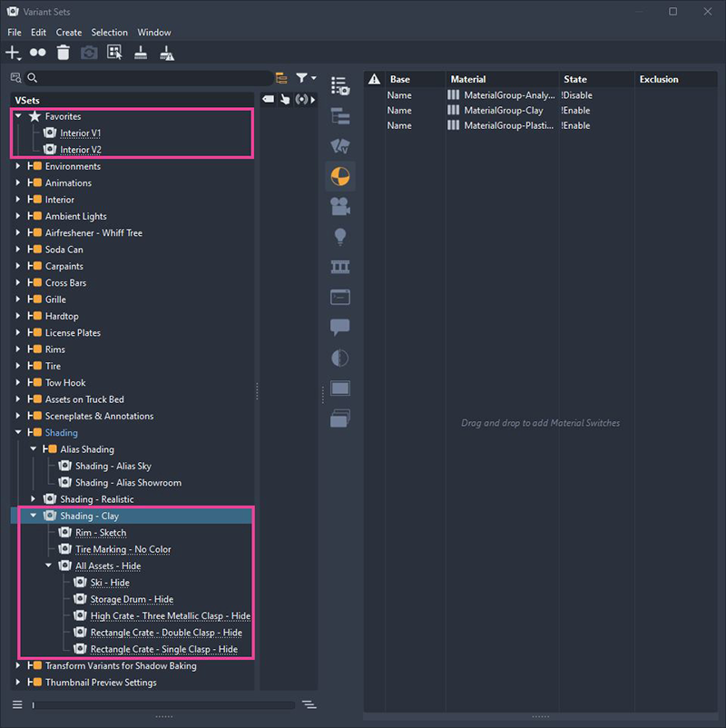Open the File menu
This screenshot has height=728, width=726.
(15, 33)
